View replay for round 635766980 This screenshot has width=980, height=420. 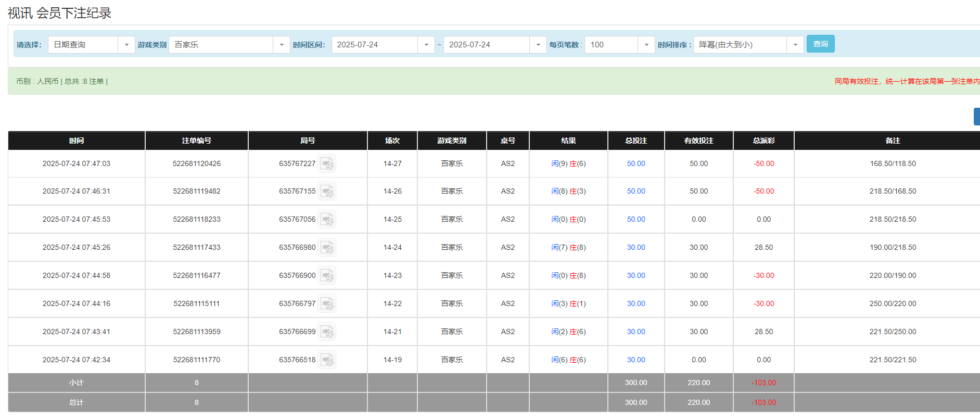327,248
